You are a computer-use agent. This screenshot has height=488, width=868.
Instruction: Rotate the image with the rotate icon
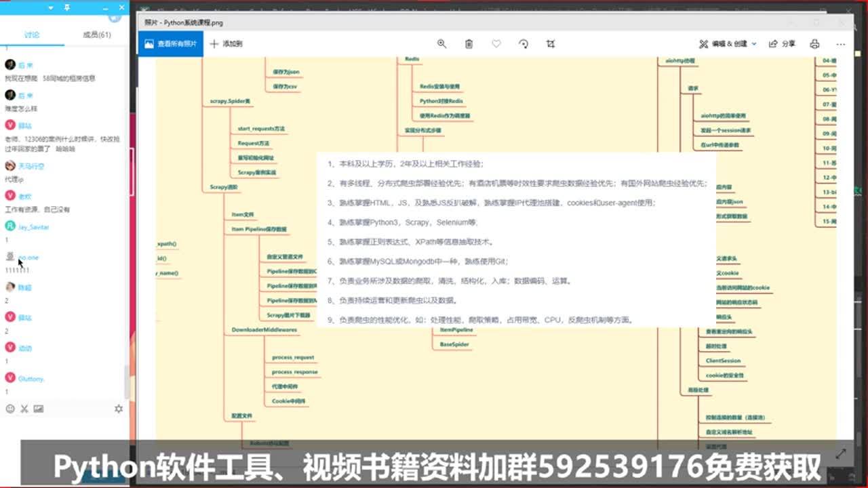click(524, 43)
